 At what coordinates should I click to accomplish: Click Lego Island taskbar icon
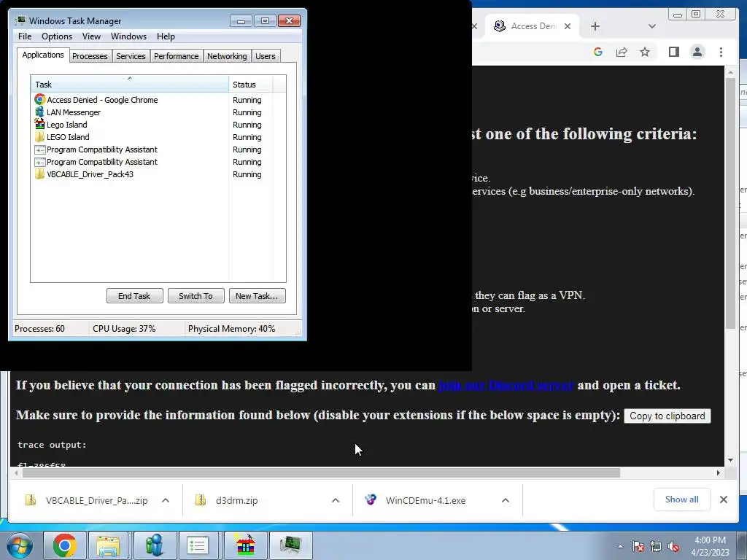[245, 545]
